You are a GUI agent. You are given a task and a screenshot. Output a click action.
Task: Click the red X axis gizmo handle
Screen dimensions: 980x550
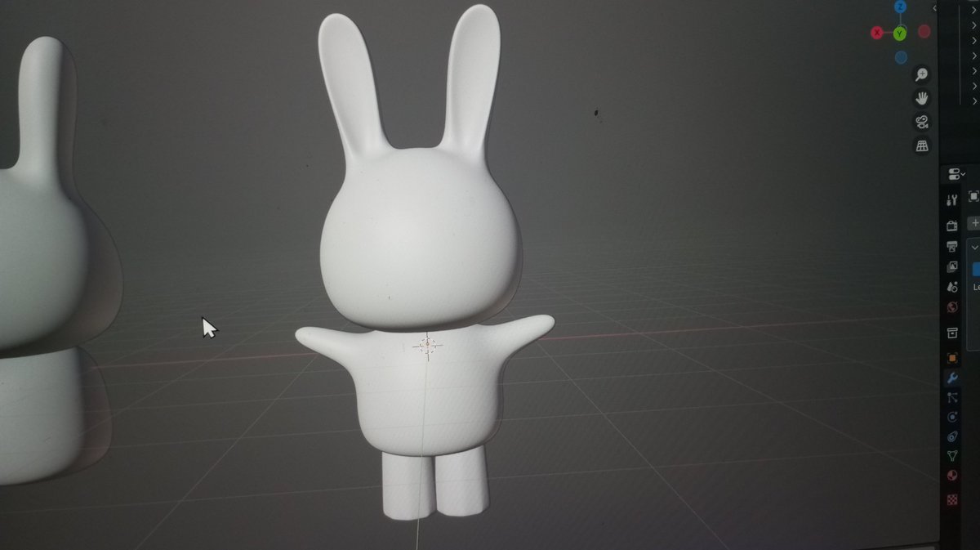pos(877,33)
